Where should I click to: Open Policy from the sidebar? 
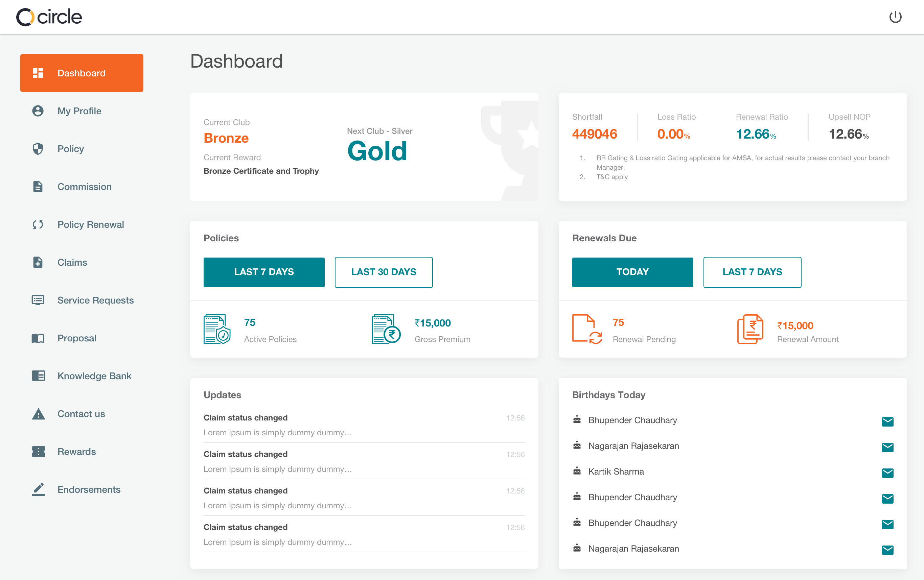tap(71, 149)
